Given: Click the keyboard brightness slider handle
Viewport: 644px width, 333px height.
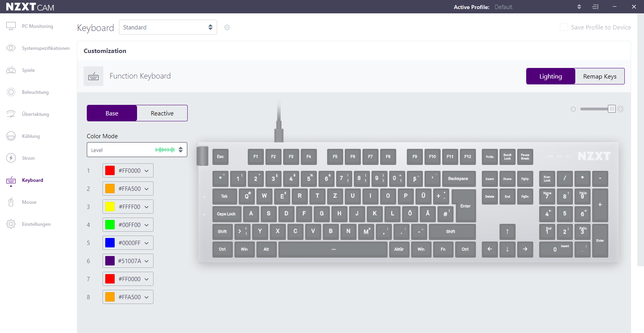Looking at the screenshot, I should point(611,109).
